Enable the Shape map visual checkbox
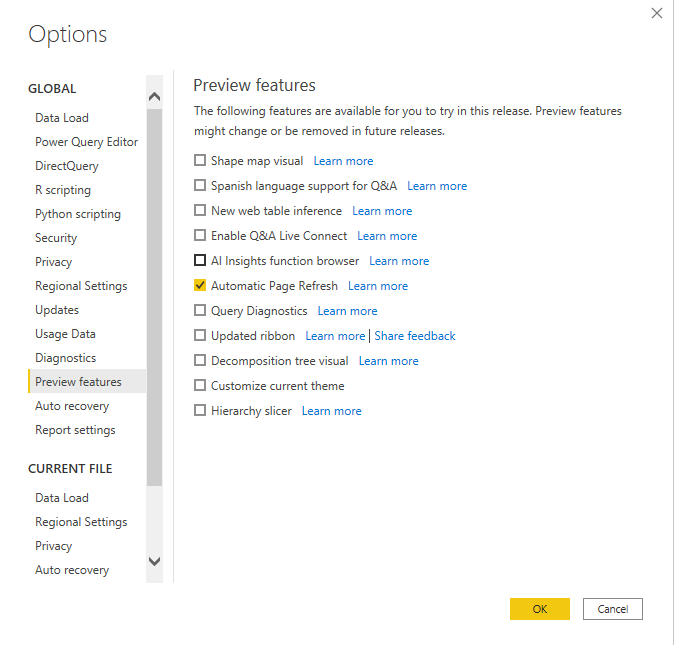674x645 pixels. pyautogui.click(x=200, y=160)
